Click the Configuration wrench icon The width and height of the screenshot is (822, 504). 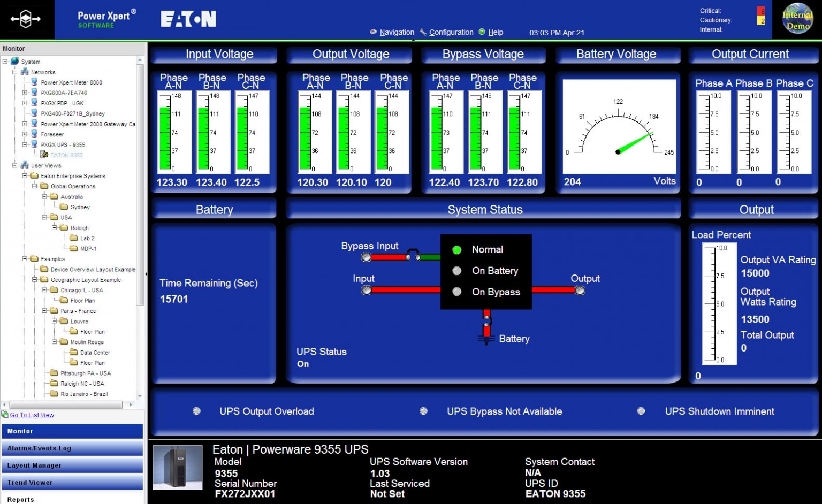tap(423, 32)
